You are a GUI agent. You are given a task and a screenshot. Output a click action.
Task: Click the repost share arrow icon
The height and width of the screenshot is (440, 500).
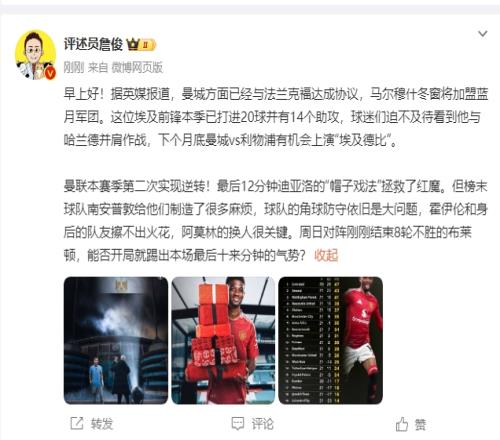click(x=77, y=424)
